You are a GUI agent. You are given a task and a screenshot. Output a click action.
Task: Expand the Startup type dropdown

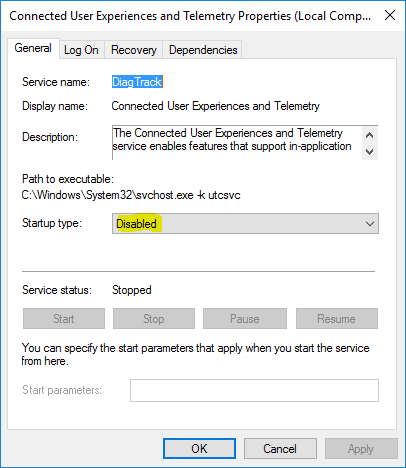245,224
